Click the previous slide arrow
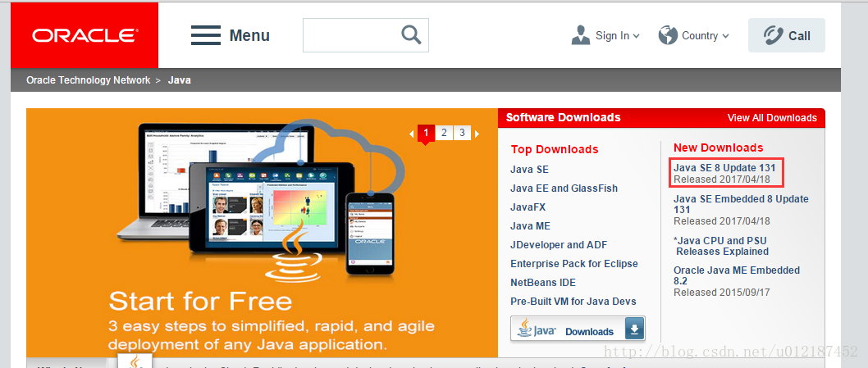 pos(411,134)
